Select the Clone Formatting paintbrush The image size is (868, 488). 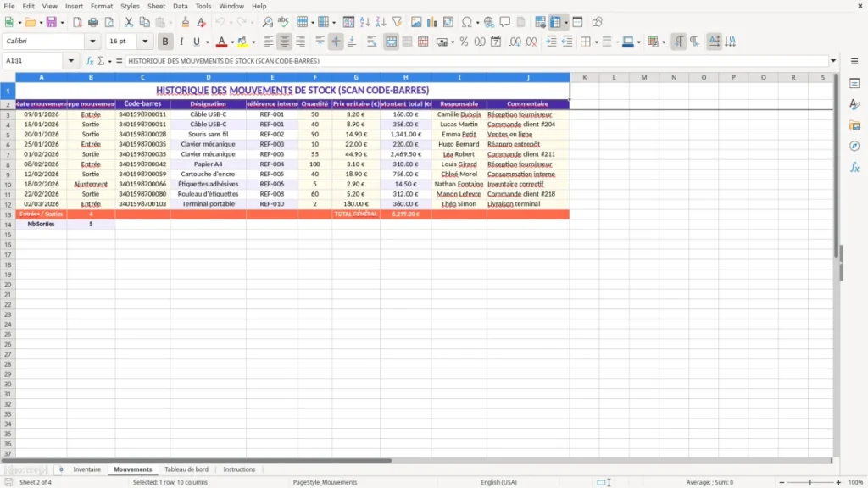(x=186, y=22)
